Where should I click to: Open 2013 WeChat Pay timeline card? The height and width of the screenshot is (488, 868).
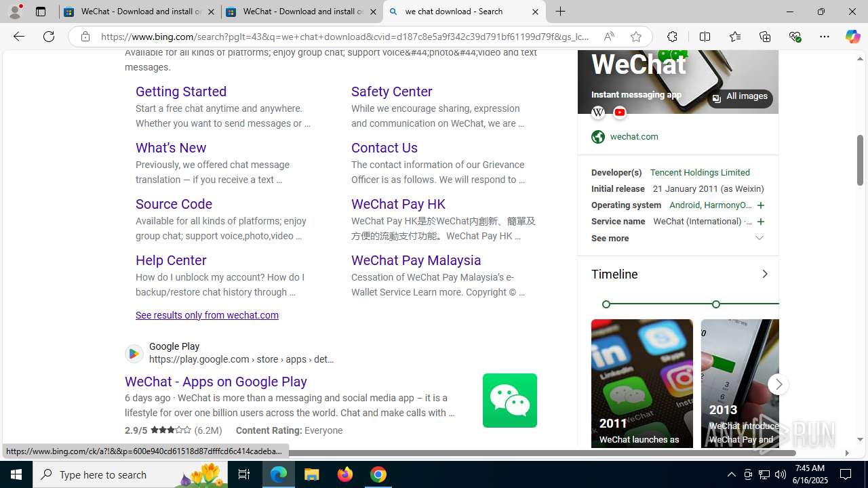[x=740, y=384]
